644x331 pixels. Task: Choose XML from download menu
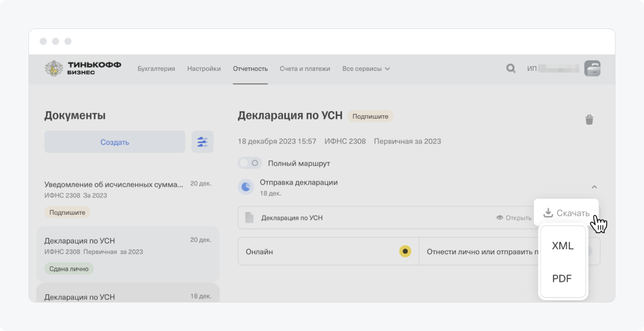(x=562, y=246)
